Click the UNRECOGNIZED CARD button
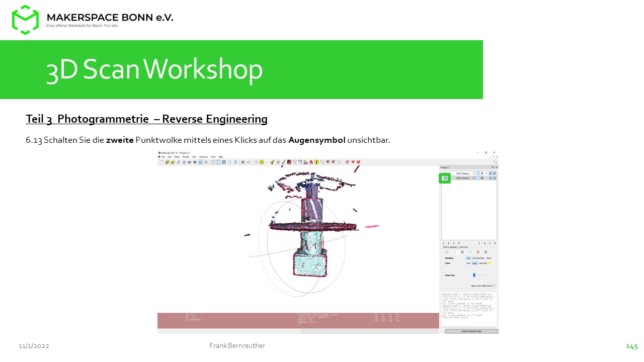 (x=471, y=331)
